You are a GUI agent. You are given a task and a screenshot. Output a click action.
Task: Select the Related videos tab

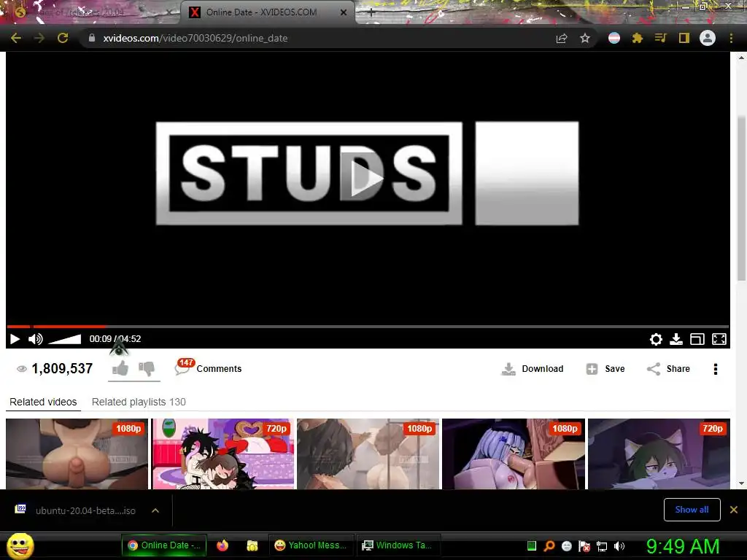(43, 402)
